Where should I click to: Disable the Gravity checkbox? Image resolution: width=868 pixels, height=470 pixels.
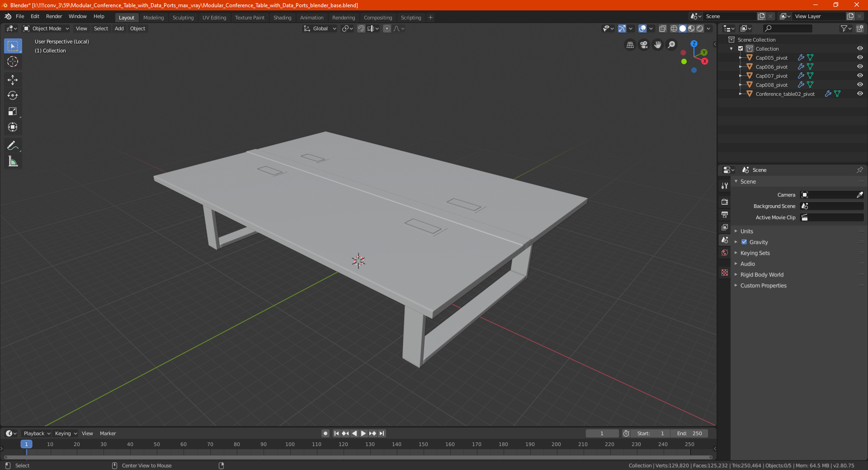(x=744, y=242)
